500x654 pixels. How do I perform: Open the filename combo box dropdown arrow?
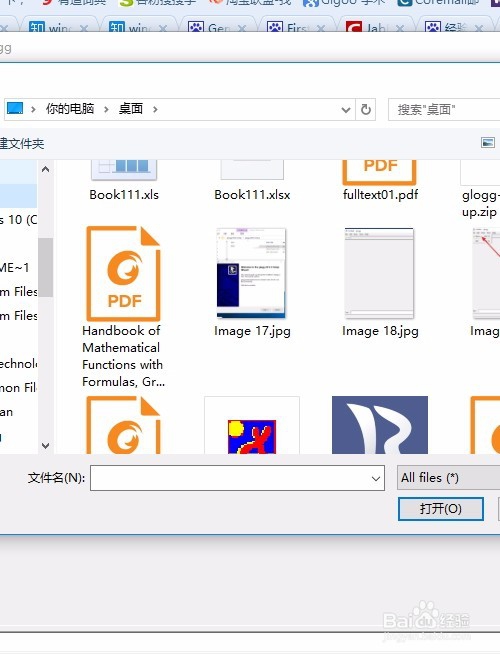coord(376,478)
